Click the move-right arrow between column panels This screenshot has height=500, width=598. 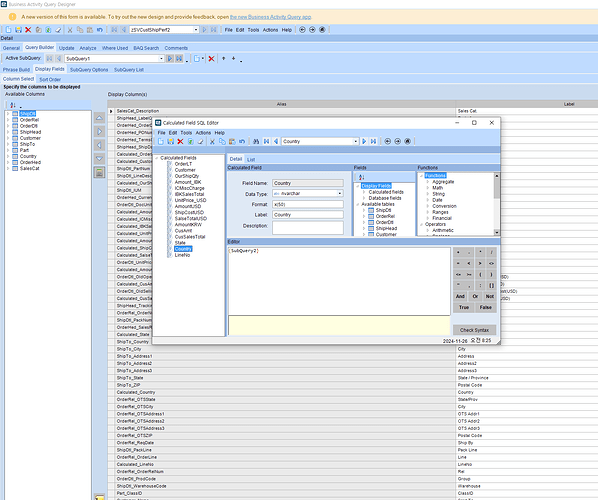point(99,132)
